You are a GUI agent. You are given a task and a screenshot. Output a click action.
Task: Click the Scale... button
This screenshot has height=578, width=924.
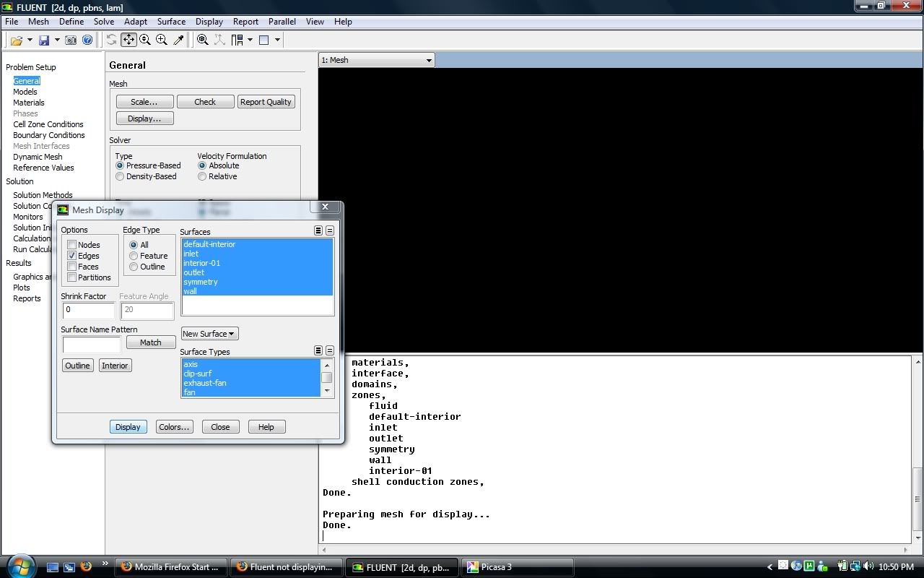[x=144, y=102]
